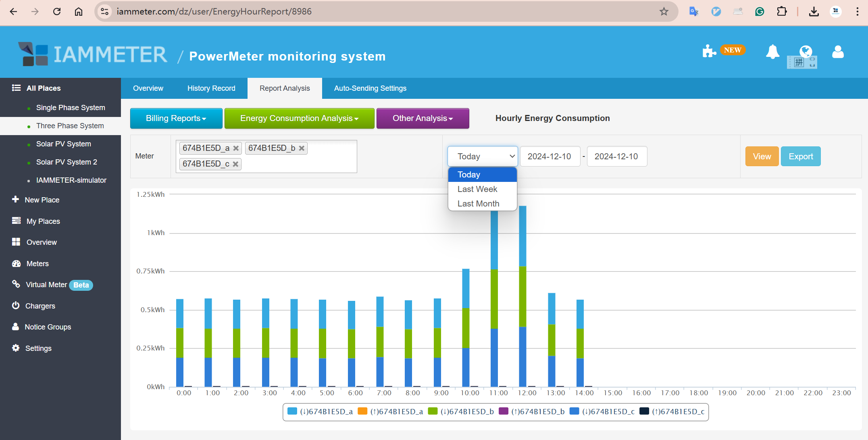The image size is (868, 440).
Task: Select IAMMETER-simulator place
Action: tap(71, 180)
